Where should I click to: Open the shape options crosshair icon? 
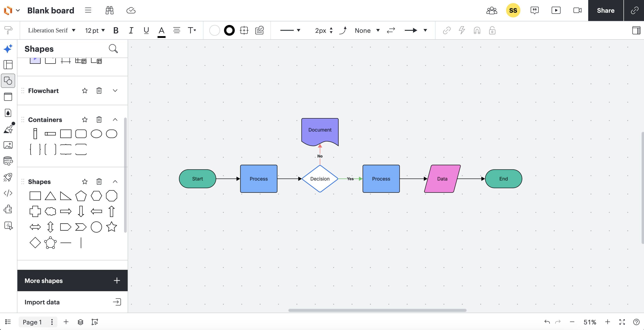244,30
